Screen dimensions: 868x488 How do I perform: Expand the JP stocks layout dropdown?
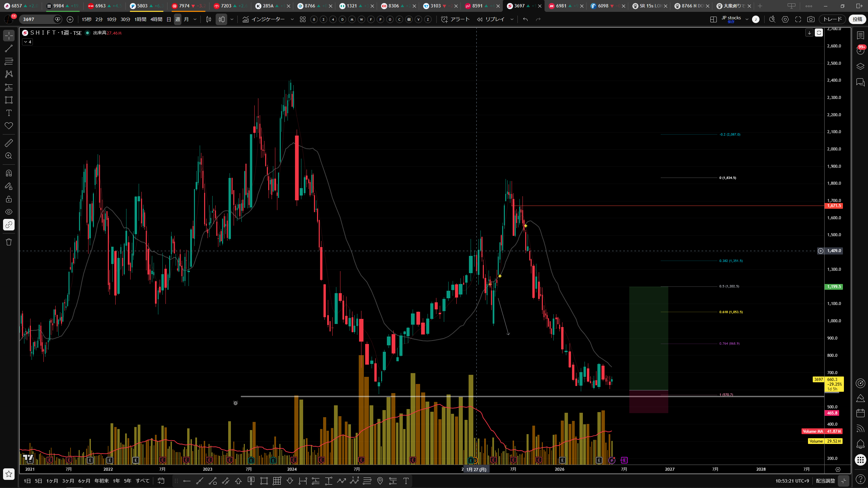point(747,19)
